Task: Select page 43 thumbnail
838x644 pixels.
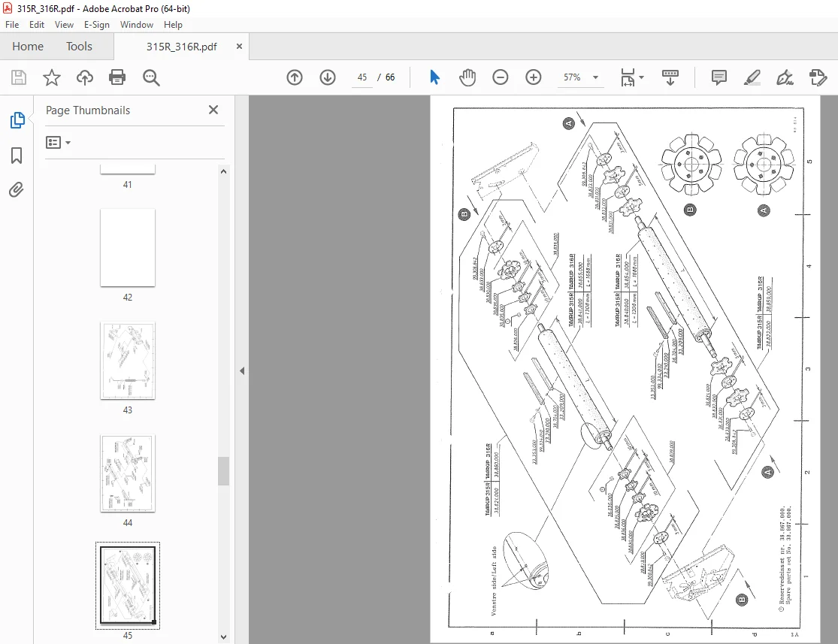Action: click(128, 361)
